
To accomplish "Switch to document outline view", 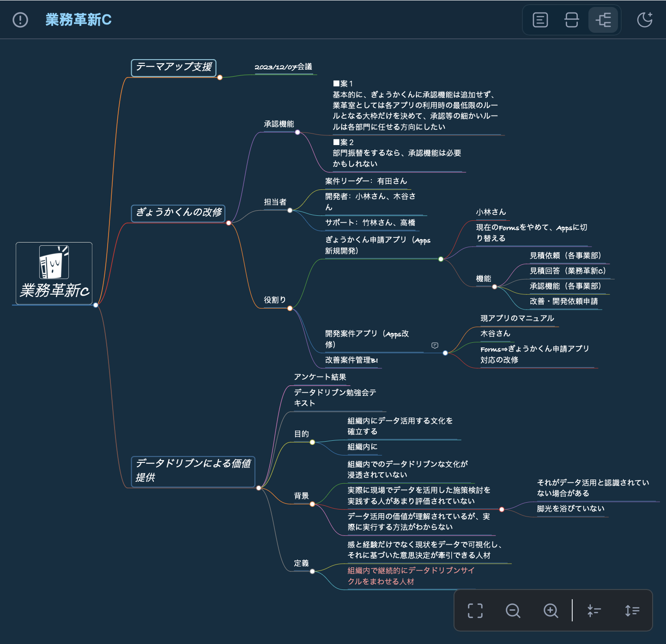I will click(x=540, y=20).
